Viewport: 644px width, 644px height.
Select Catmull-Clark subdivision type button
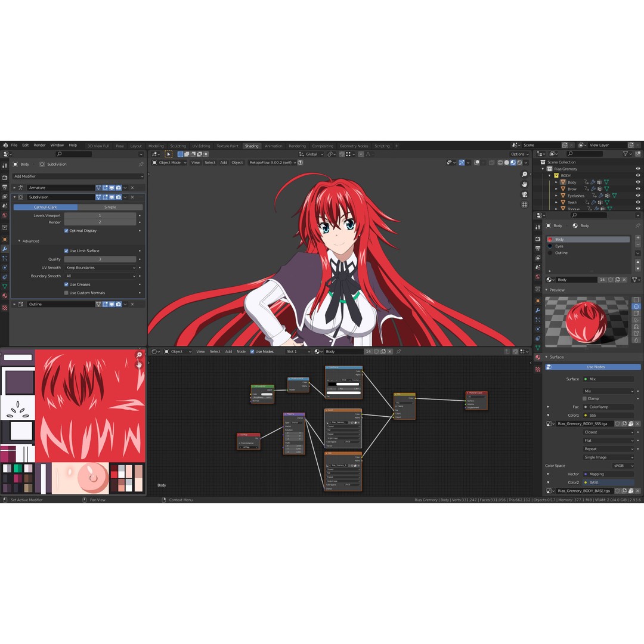click(45, 208)
